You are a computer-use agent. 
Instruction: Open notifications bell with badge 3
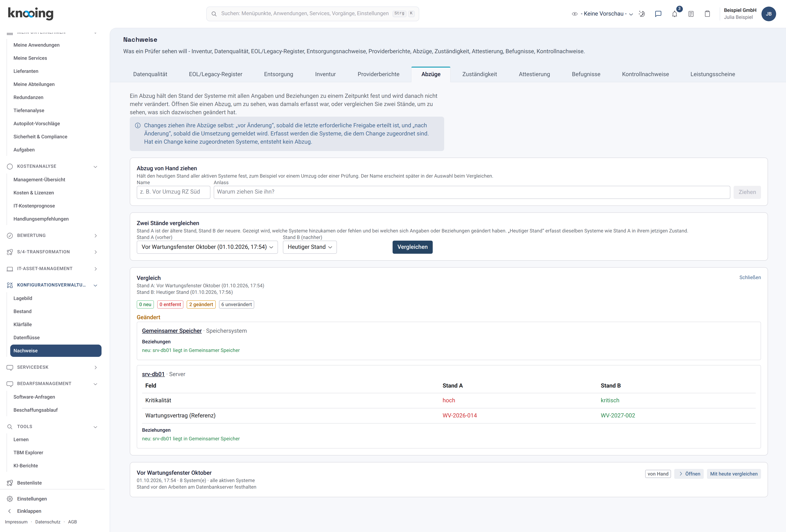tap(675, 14)
